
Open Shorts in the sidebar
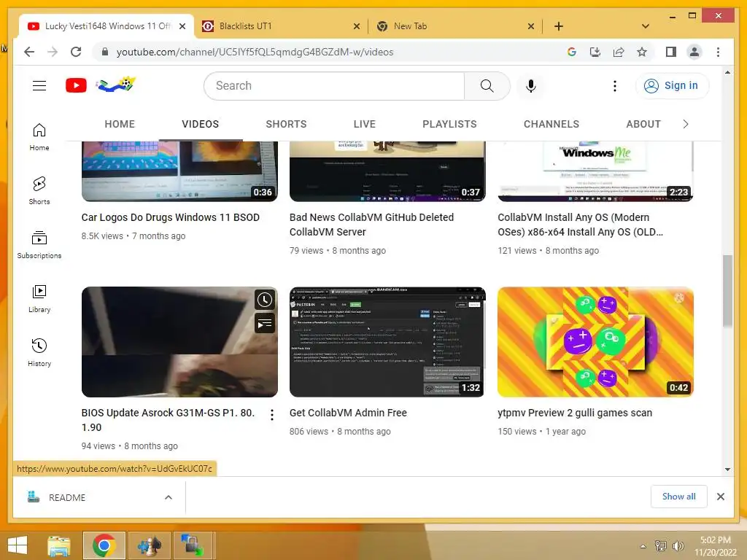pyautogui.click(x=39, y=190)
